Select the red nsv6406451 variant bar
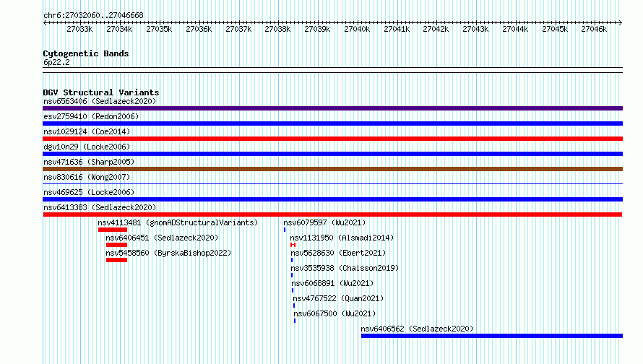 coord(116,245)
